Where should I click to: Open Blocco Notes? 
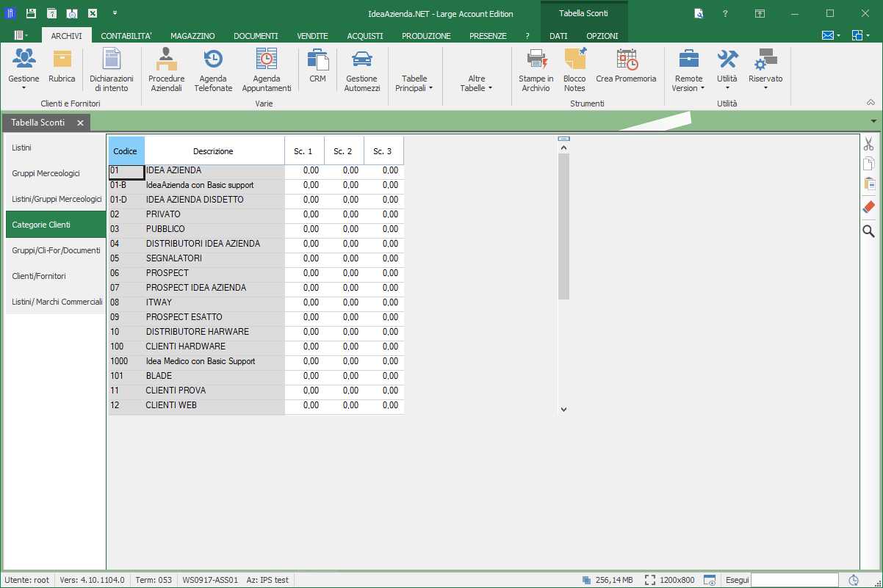coord(574,70)
